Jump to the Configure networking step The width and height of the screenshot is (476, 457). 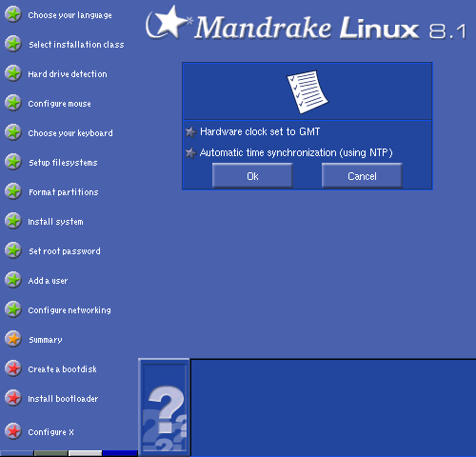(x=69, y=310)
